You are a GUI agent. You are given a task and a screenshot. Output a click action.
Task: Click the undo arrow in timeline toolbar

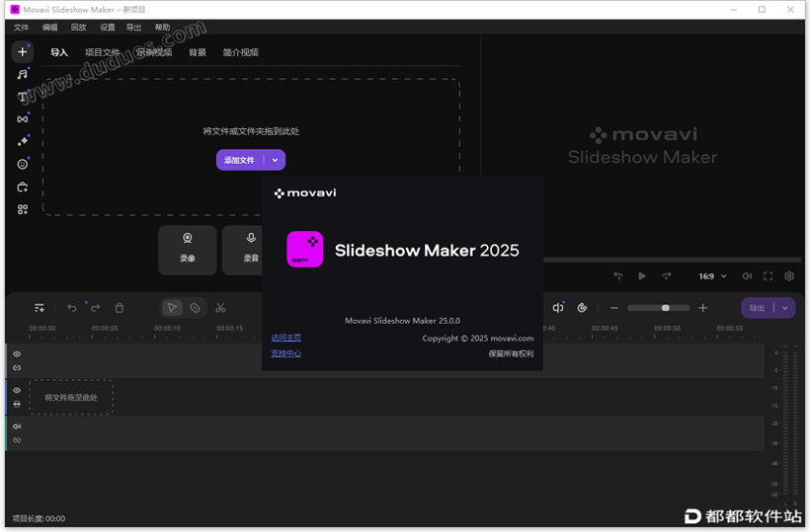coord(72,308)
